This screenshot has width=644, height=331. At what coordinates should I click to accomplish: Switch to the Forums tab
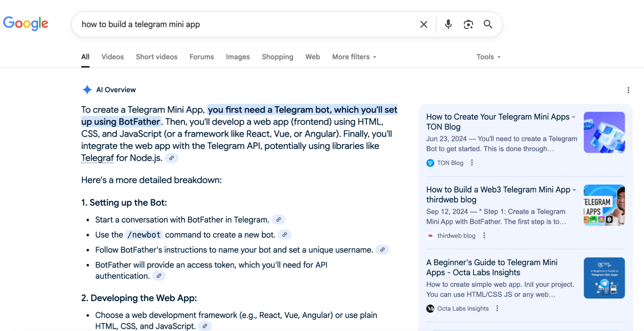click(x=202, y=57)
